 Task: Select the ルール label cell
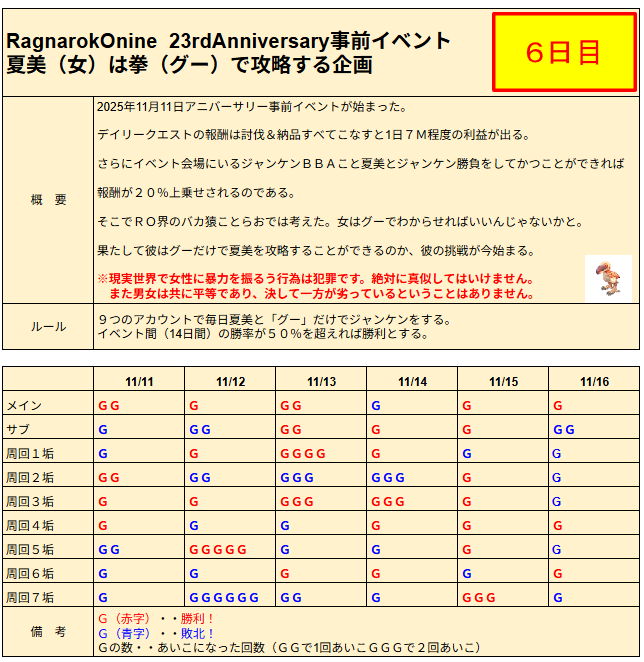48,326
